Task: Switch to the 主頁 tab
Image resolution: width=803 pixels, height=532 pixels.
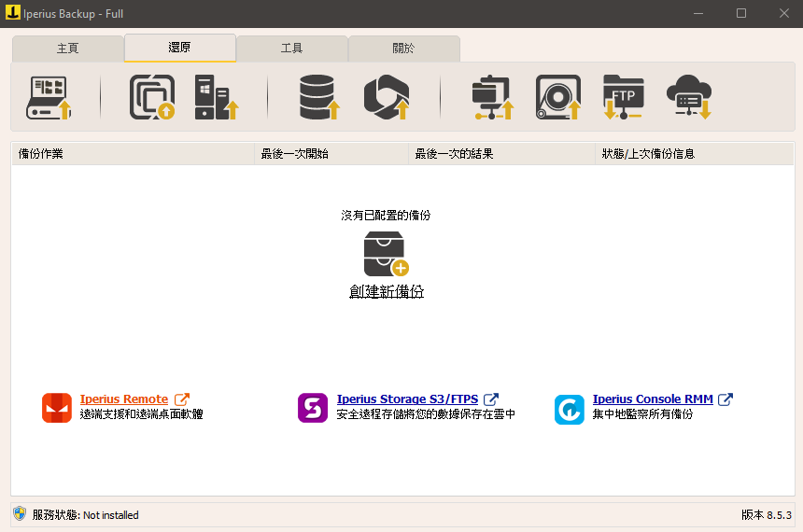Action: pyautogui.click(x=67, y=49)
